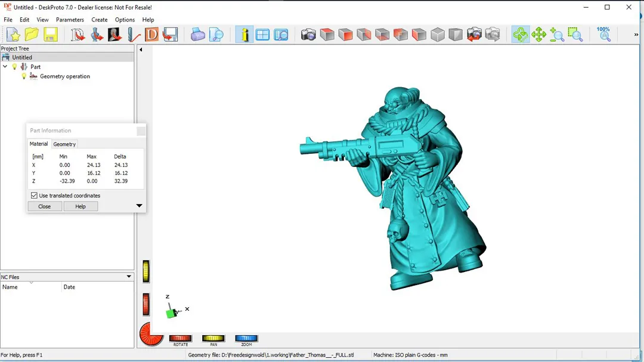The width and height of the screenshot is (644, 362).
Task: Open the NC Files panel dropdown arrow
Action: coord(129,277)
